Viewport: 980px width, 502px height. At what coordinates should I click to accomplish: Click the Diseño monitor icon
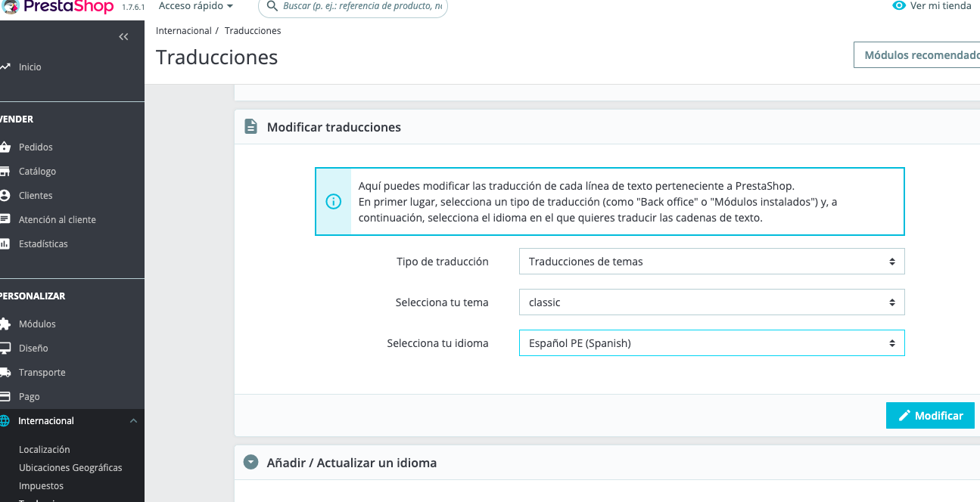point(5,349)
